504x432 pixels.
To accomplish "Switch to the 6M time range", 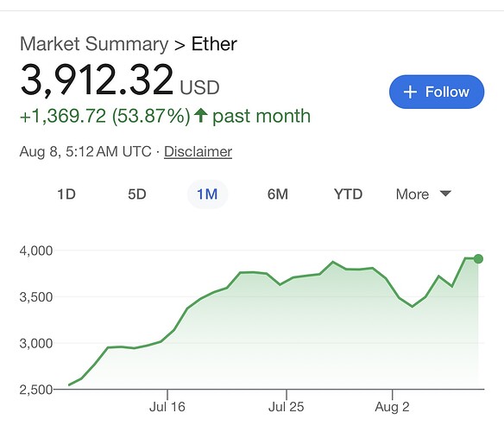I will 278,194.
